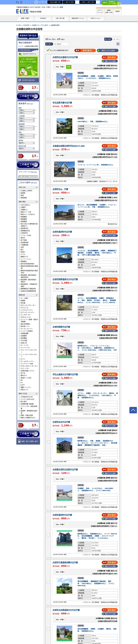Click 路線・駅から検索し直す train icon button
This screenshot has height=644, width=138.
coord(28,441)
